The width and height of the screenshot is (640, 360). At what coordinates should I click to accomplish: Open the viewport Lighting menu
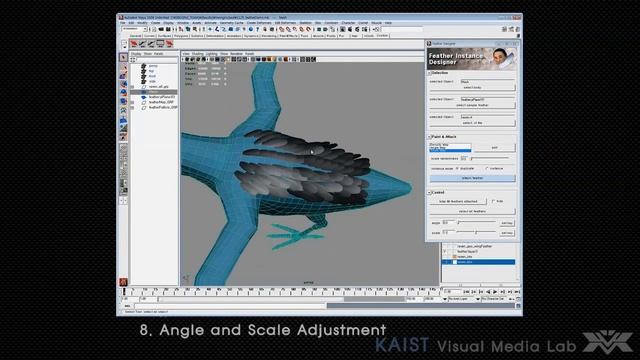pos(212,54)
